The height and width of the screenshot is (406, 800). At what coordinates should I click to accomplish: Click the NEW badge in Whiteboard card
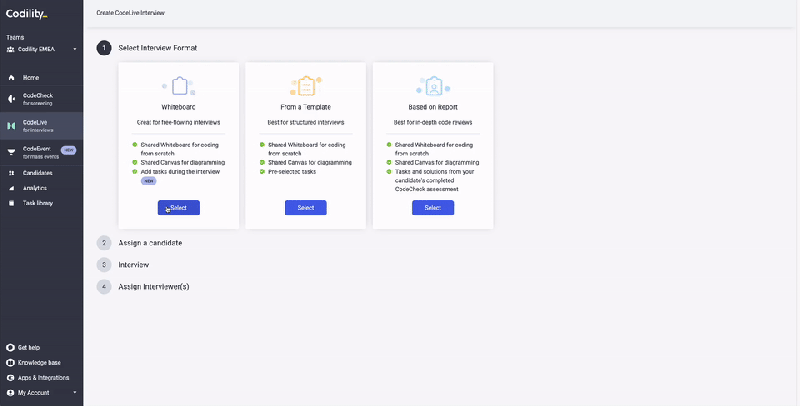148,181
